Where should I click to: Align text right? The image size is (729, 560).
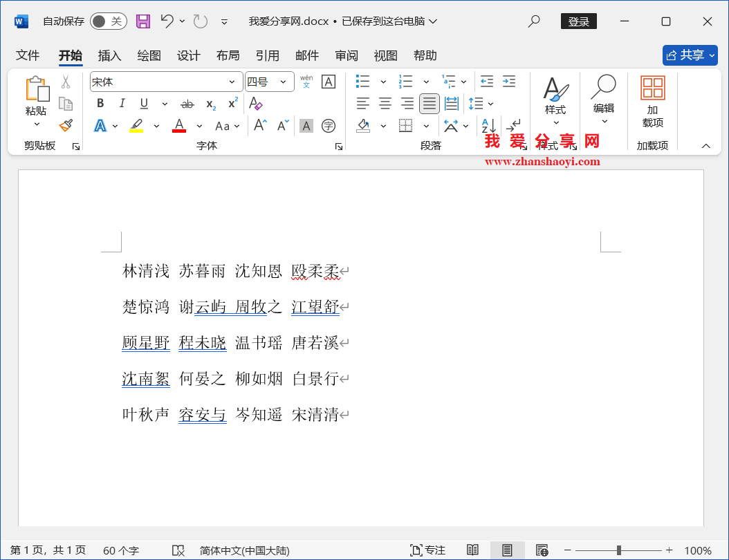407,103
